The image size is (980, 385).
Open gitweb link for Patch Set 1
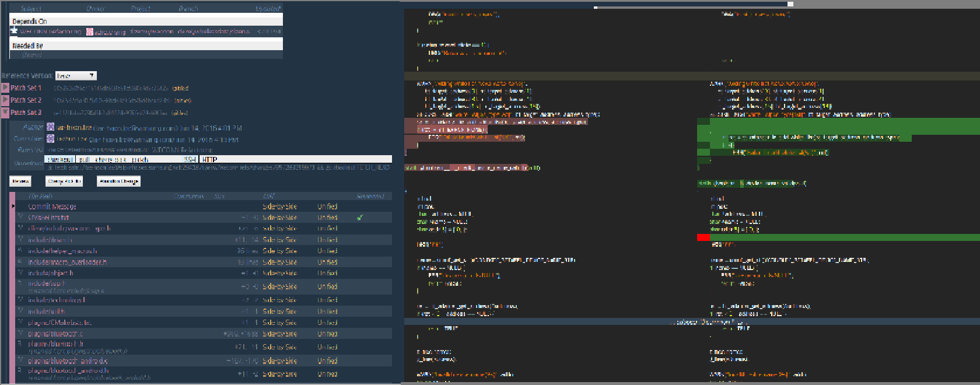pos(180,88)
